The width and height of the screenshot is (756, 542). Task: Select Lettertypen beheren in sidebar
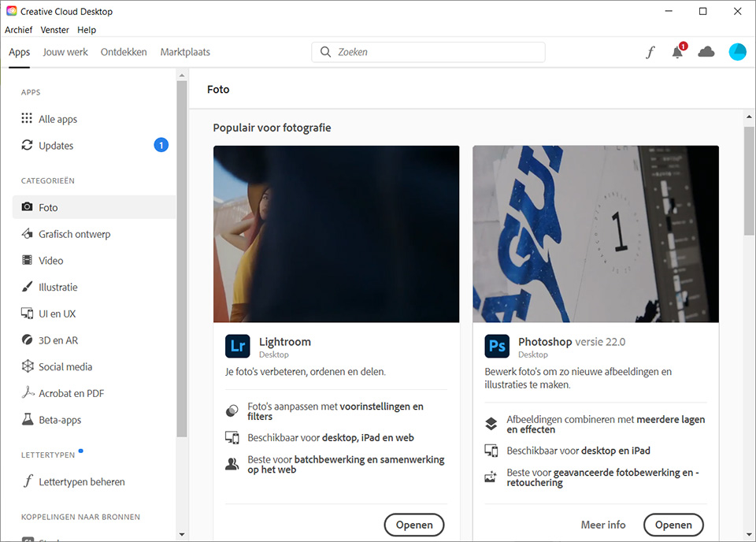coord(94,481)
